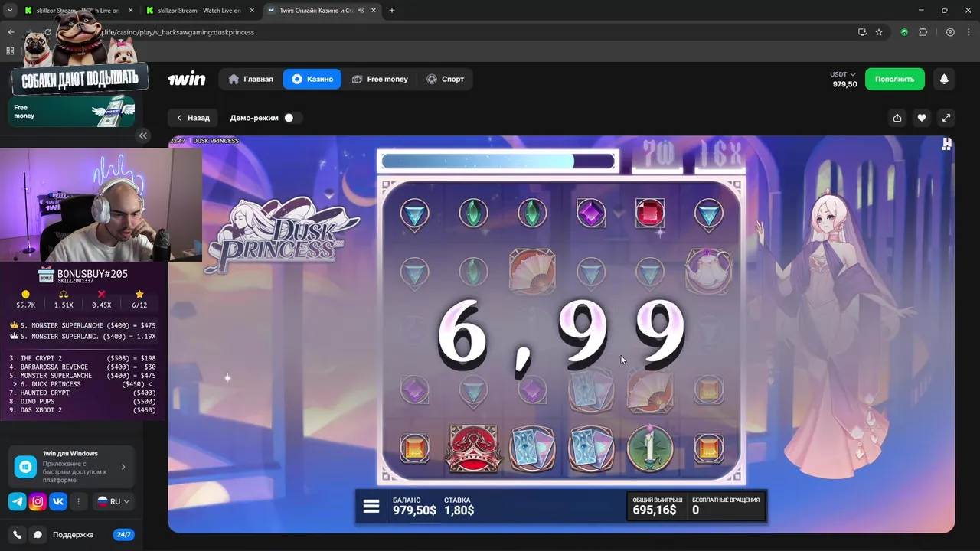Click the '3. THE CRYPT 2' list row

pos(83,358)
